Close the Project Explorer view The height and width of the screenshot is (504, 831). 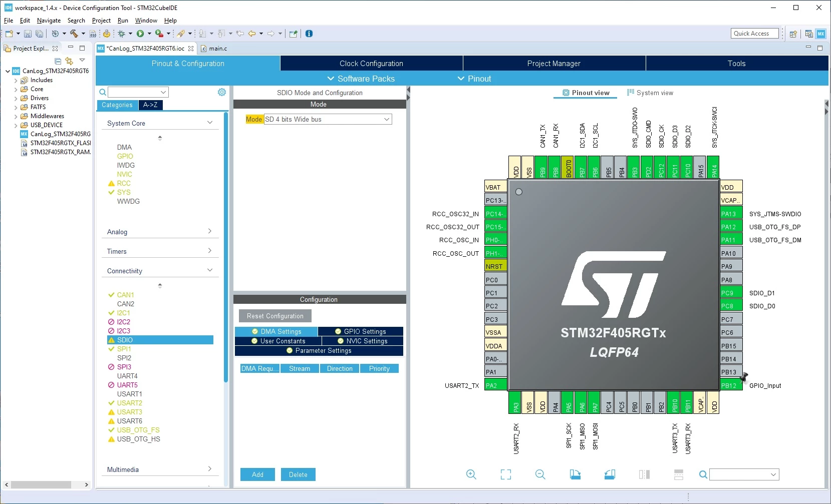coord(55,49)
